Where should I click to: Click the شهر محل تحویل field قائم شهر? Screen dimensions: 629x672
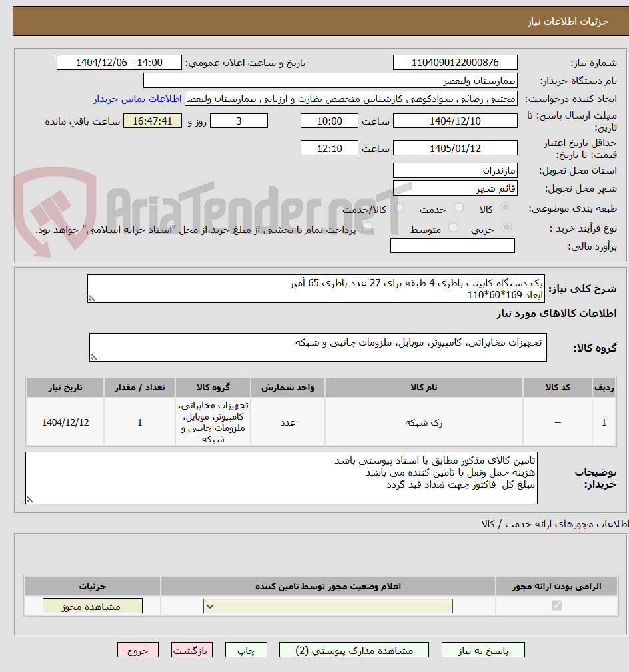(455, 188)
